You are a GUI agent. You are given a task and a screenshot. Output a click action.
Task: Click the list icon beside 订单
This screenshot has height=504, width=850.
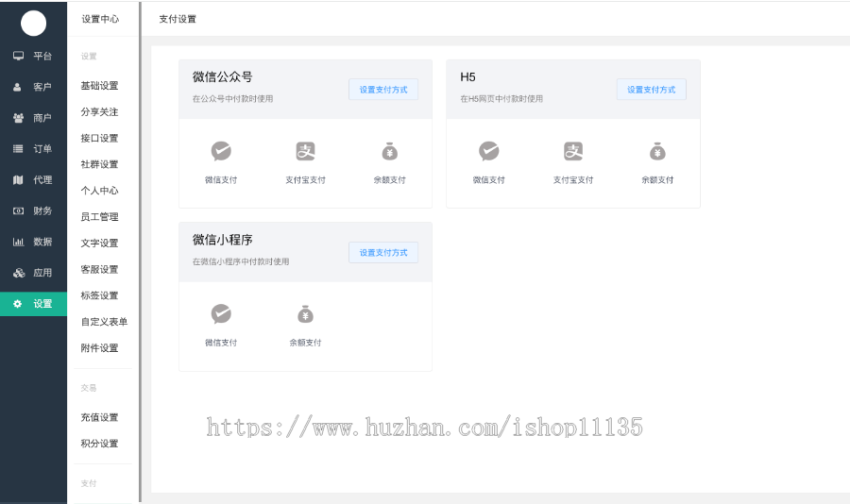pyautogui.click(x=18, y=148)
